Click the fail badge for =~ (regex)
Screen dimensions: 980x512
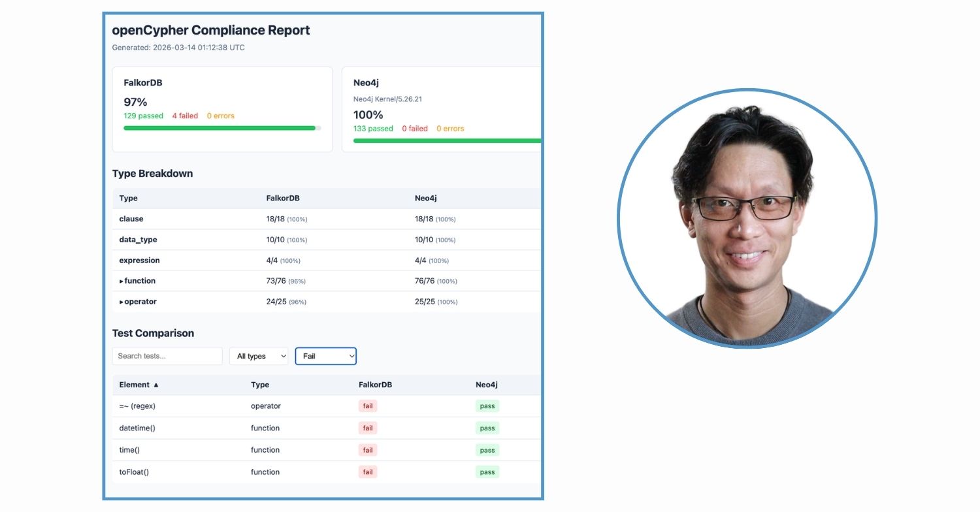367,406
